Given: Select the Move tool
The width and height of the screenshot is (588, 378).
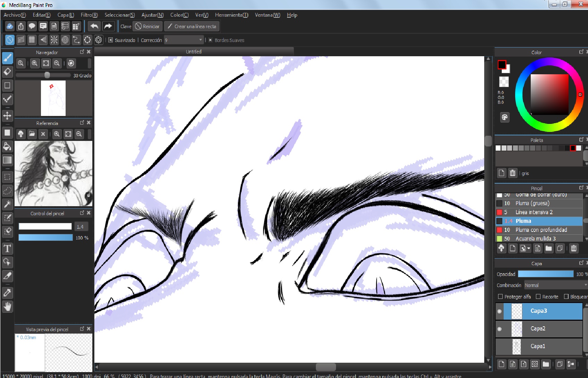Looking at the screenshot, I should (x=7, y=116).
